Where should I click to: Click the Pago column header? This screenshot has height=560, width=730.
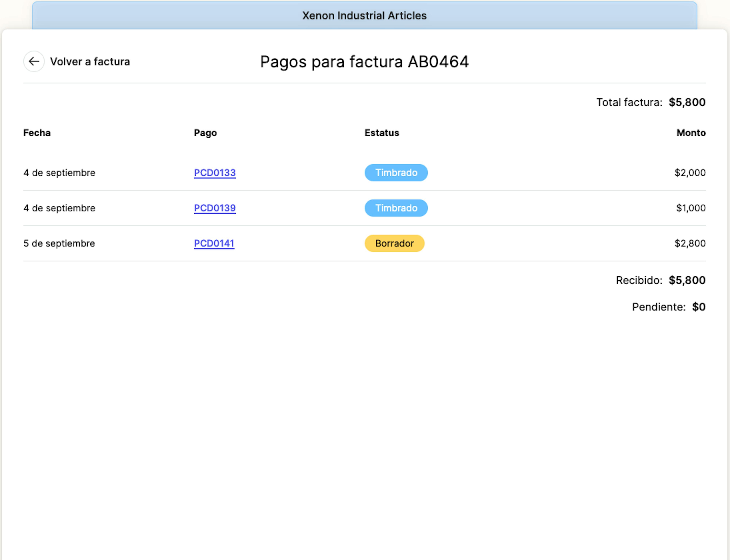(x=205, y=133)
